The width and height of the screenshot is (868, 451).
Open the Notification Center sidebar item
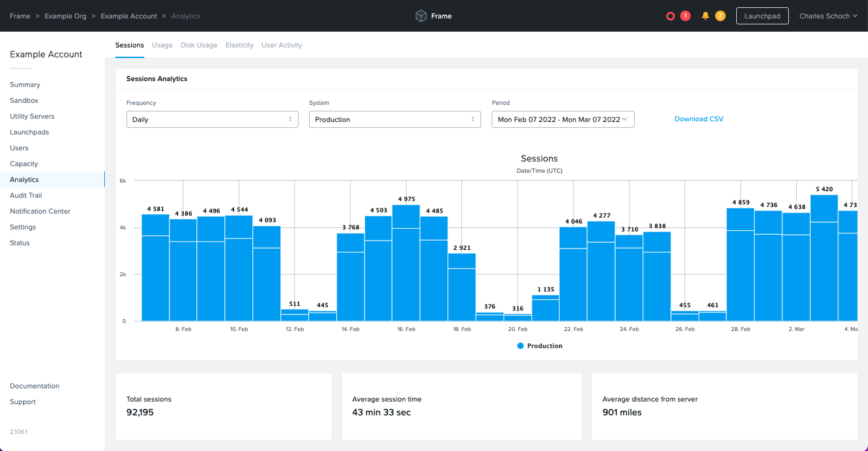click(x=40, y=211)
